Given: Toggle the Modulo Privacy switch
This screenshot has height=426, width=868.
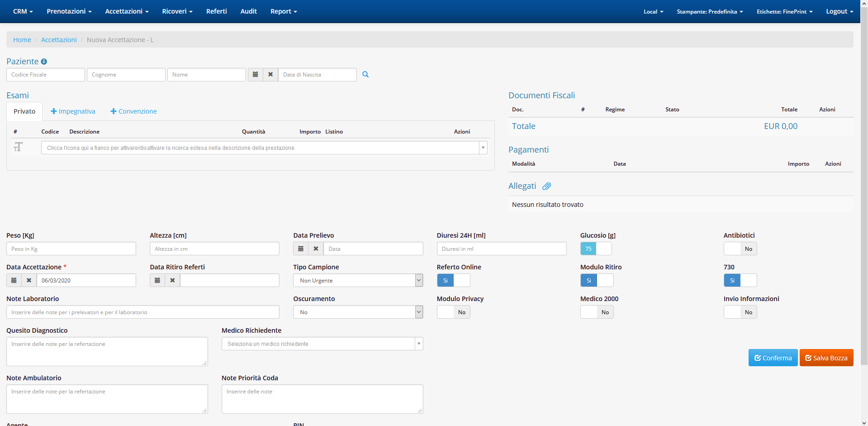Looking at the screenshot, I should [454, 312].
